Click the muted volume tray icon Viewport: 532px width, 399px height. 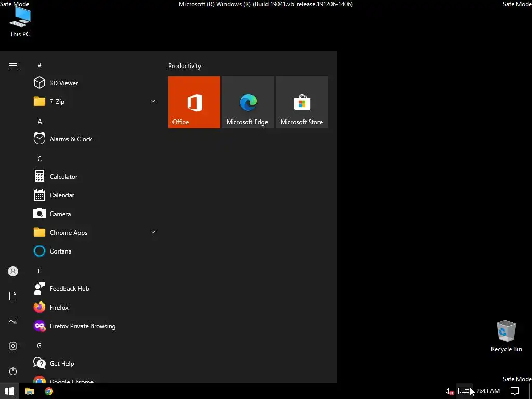coord(449,392)
